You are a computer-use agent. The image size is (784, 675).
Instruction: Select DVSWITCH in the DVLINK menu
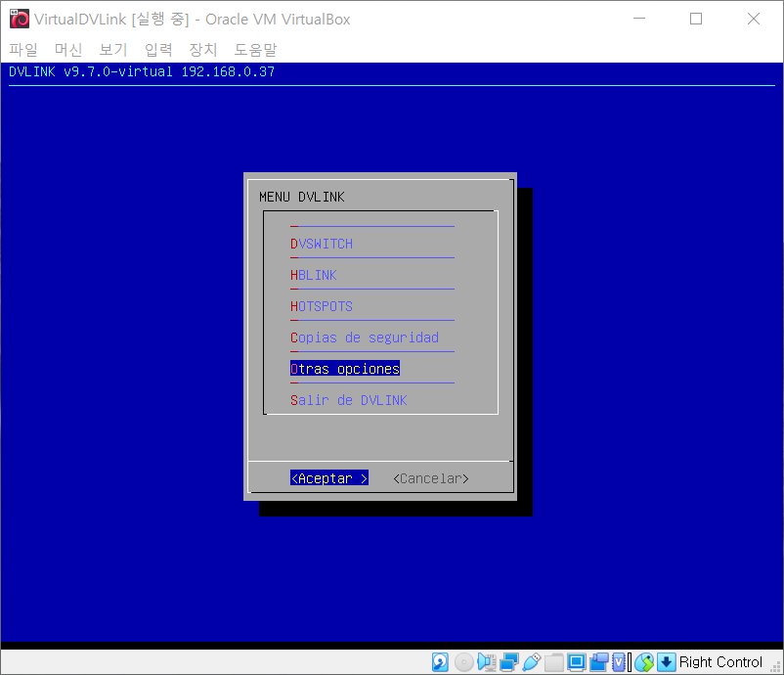322,244
